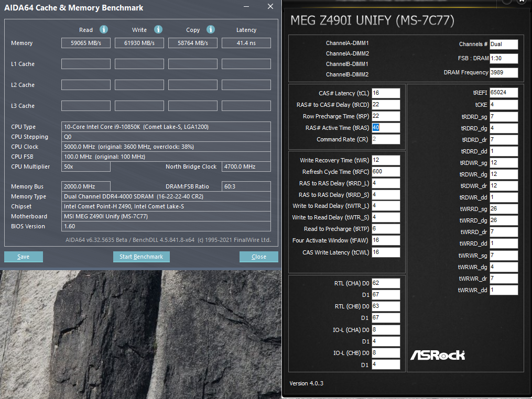
Task: Click the tWRWR_dd value field
Action: click(504, 290)
